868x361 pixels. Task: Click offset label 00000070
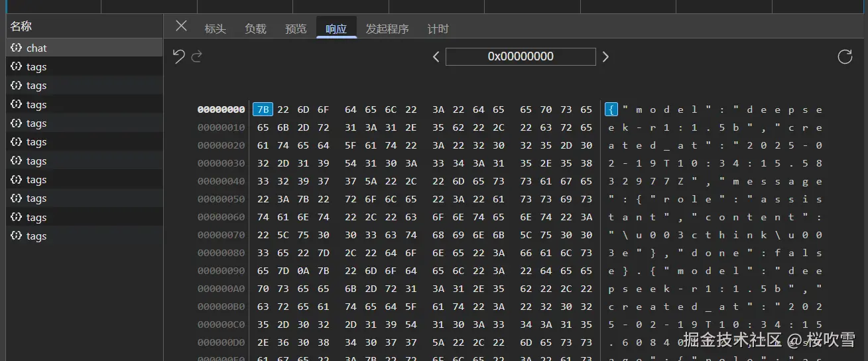[221, 235]
